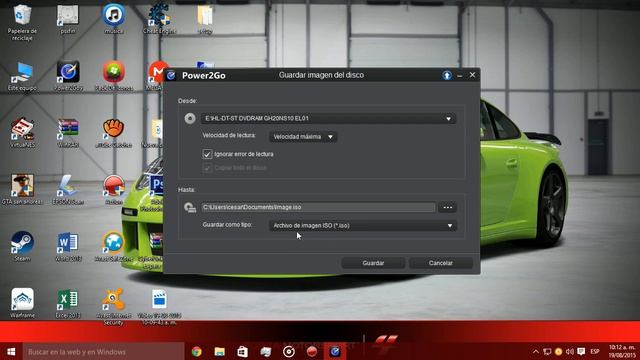Click the disabled Copiar todo el disco checkbox
The width and height of the screenshot is (640, 360).
click(x=207, y=167)
